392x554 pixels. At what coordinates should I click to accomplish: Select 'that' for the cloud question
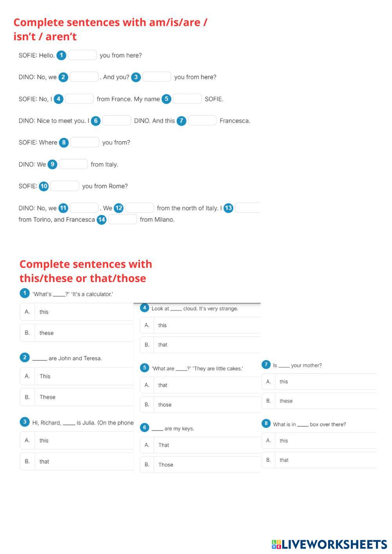[x=200, y=345]
